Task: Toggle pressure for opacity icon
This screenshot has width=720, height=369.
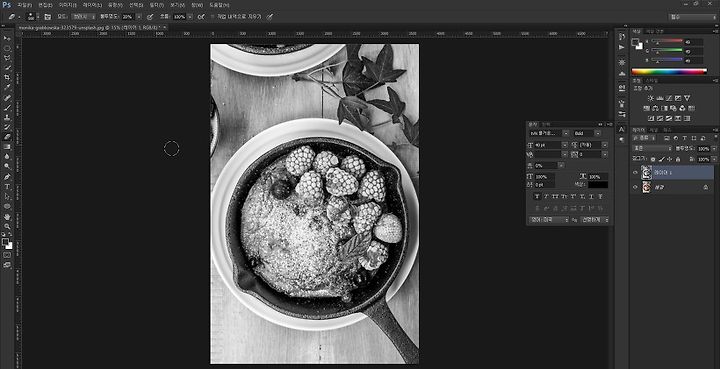Action: (150, 17)
